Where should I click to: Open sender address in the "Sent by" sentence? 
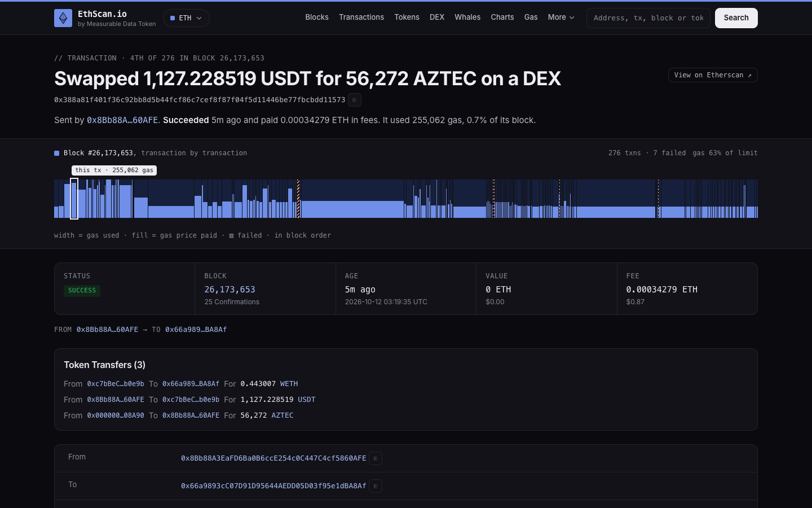[x=122, y=120]
